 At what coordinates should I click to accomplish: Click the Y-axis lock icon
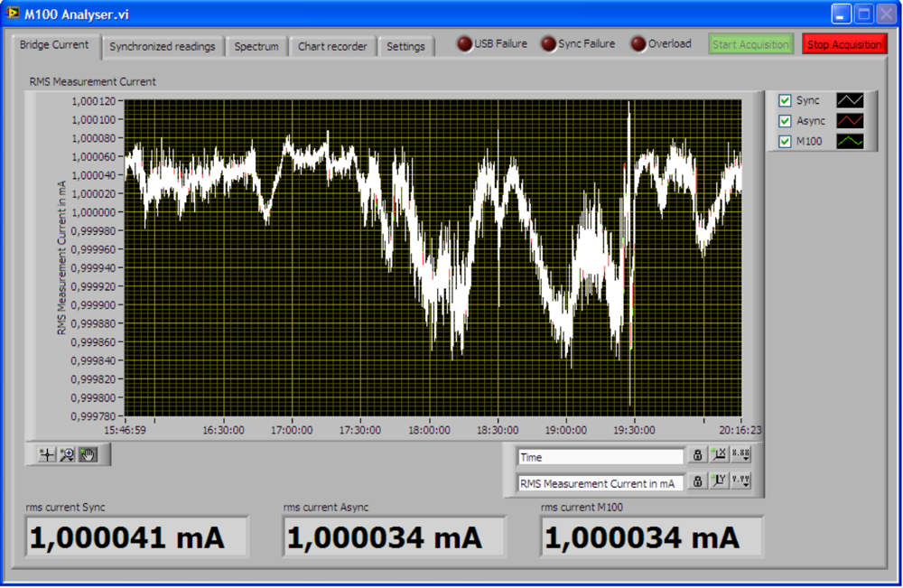(x=697, y=481)
